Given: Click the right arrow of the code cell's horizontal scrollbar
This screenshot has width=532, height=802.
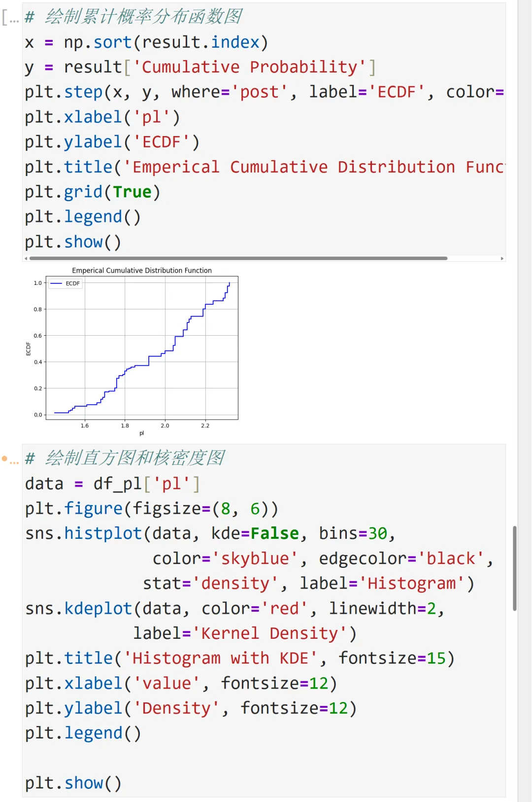Looking at the screenshot, I should (x=502, y=258).
